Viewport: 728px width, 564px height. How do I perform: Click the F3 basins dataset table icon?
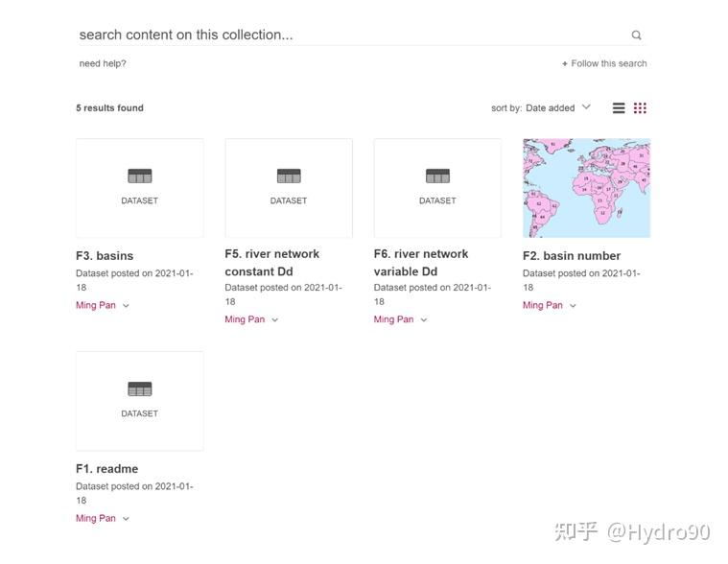[140, 176]
